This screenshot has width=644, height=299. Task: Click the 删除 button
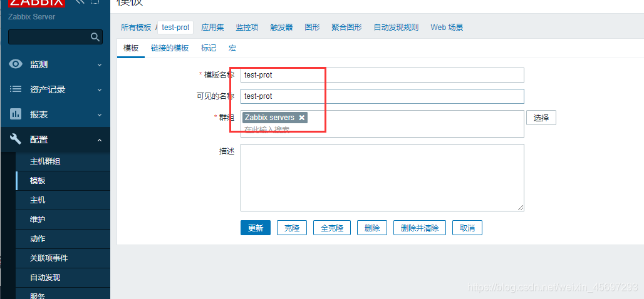(x=372, y=228)
